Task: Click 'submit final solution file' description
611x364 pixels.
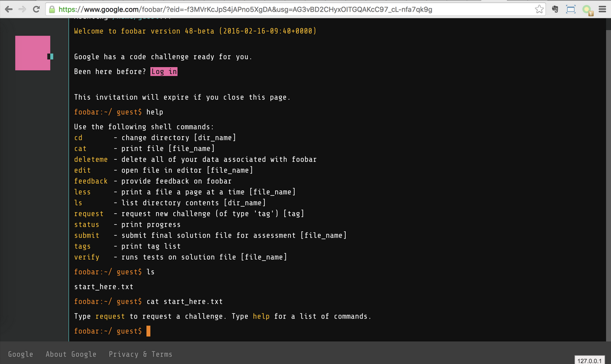Action: (x=234, y=236)
